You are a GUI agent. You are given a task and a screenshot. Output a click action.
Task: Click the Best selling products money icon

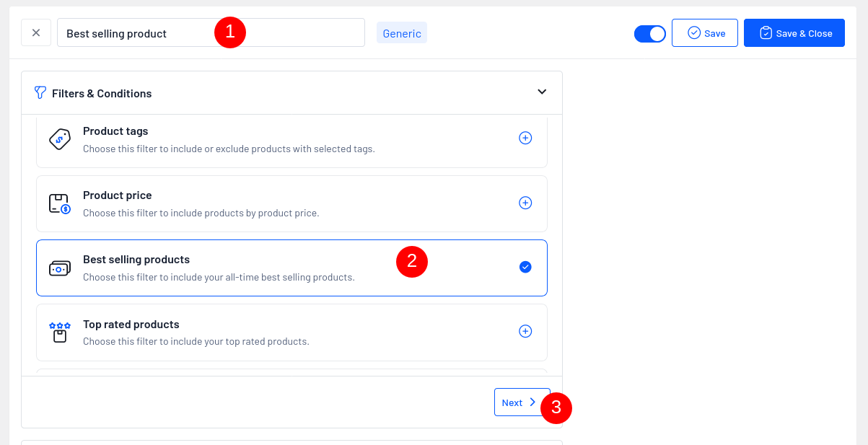(x=59, y=268)
